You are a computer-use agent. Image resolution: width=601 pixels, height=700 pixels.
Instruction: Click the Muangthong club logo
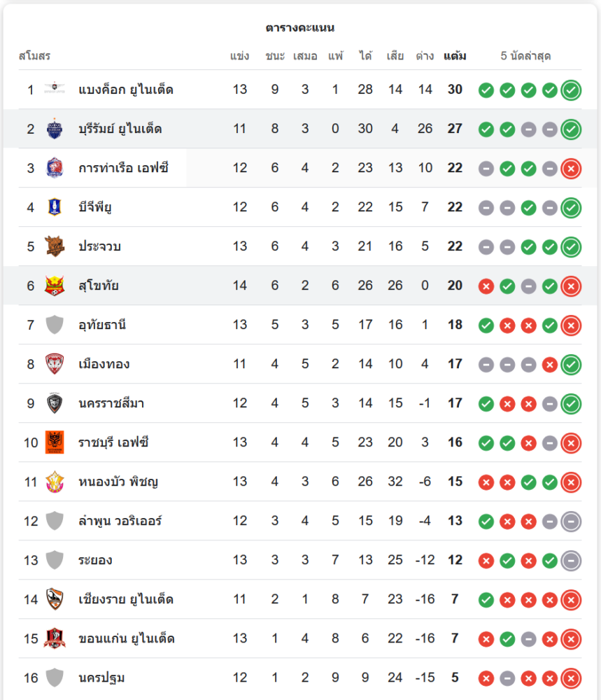point(55,364)
